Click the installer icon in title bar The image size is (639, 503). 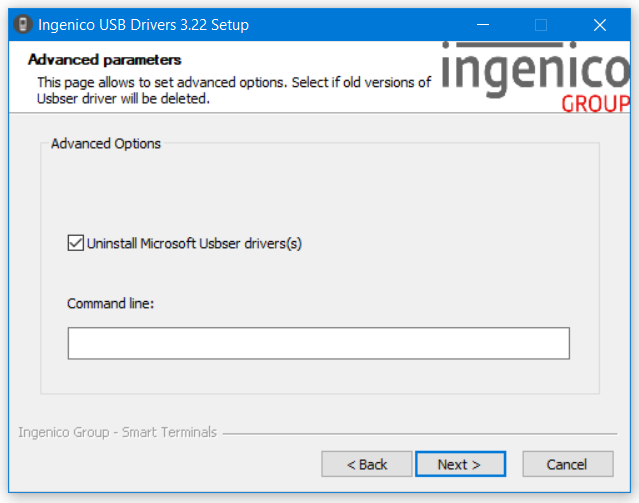pos(23,24)
